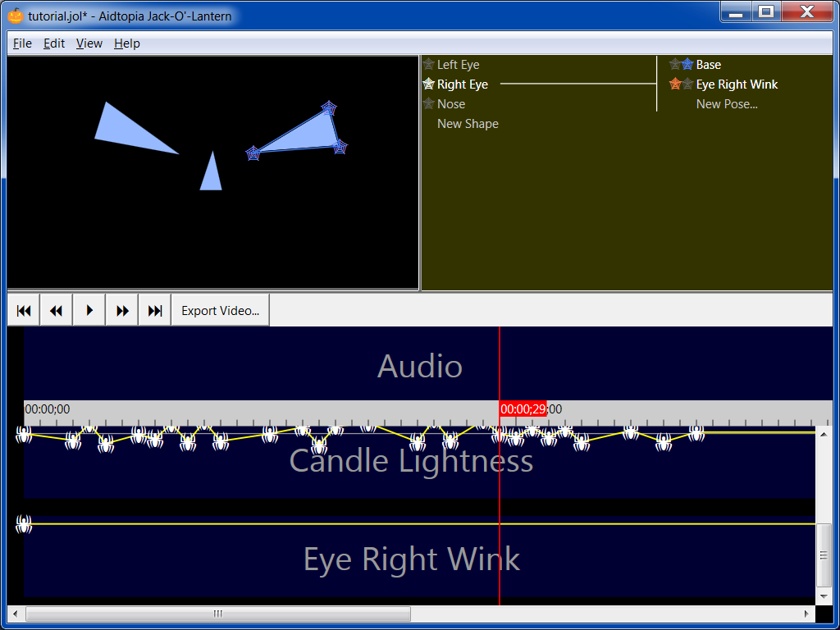Open the Help menu
Viewport: 840px width, 630px height.
coord(127,43)
